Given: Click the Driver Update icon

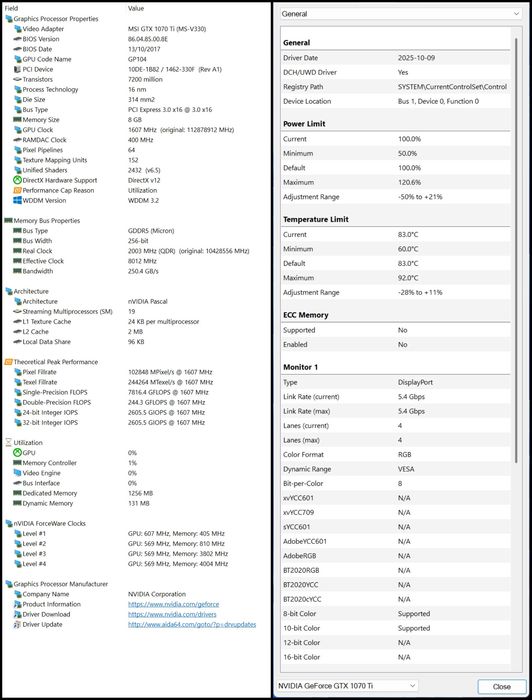Looking at the screenshot, I should point(17,624).
